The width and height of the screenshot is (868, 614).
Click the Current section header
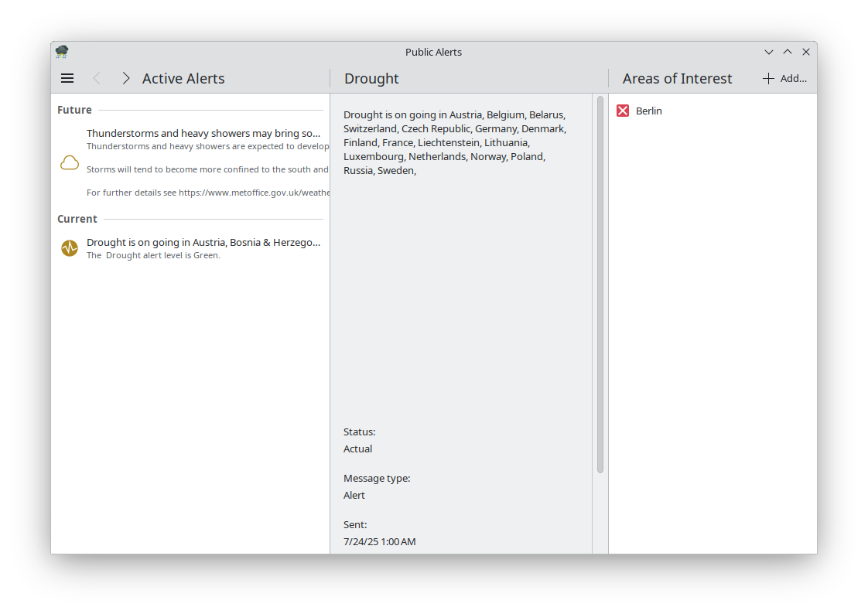coord(77,219)
